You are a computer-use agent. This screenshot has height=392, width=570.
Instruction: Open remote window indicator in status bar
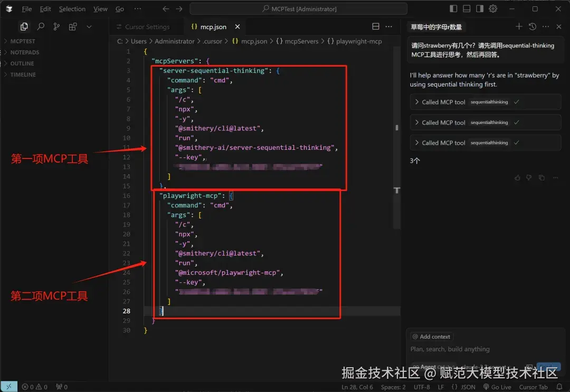[9, 387]
